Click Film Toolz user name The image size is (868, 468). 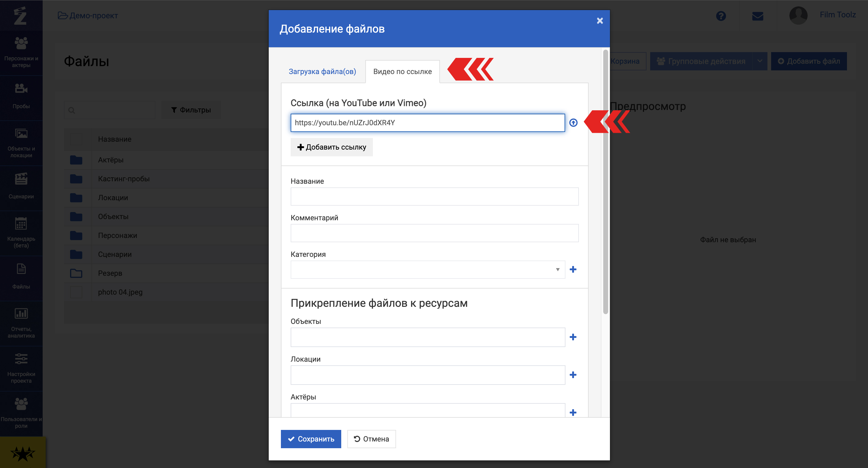(x=838, y=15)
